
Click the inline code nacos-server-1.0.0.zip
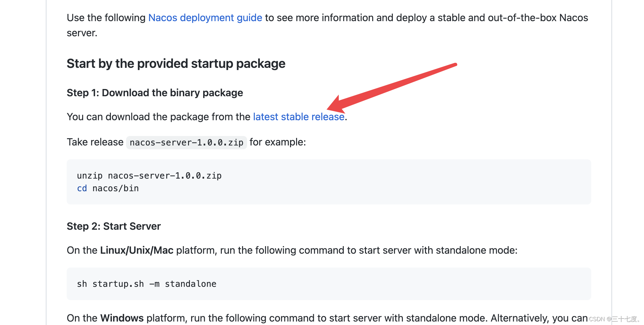point(186,143)
